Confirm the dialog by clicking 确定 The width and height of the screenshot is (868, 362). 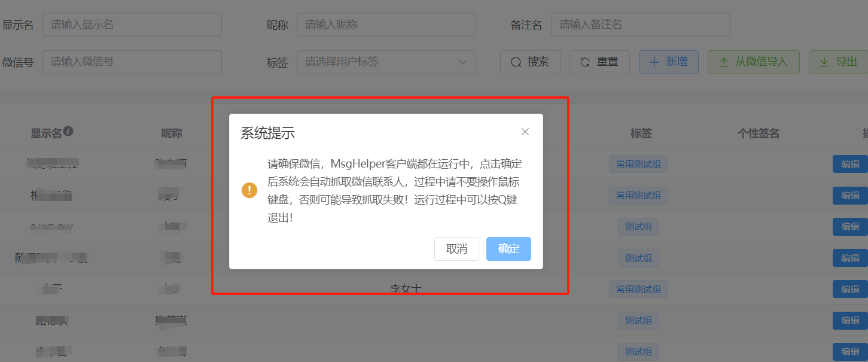pos(508,248)
